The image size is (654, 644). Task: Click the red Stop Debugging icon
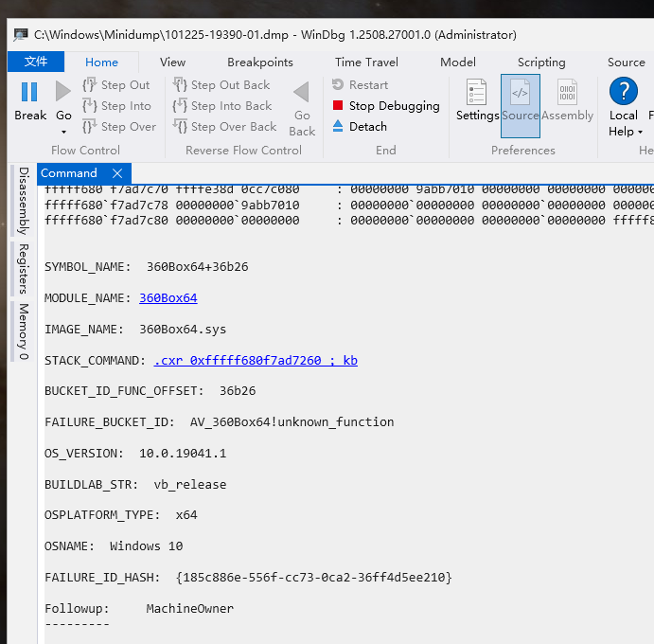338,105
